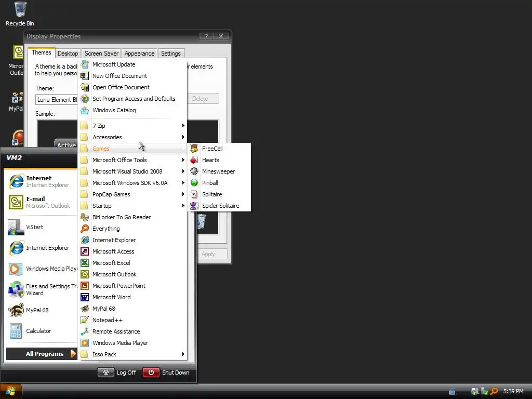Expand the Accessories submenu
The width and height of the screenshot is (532, 399).
click(132, 137)
